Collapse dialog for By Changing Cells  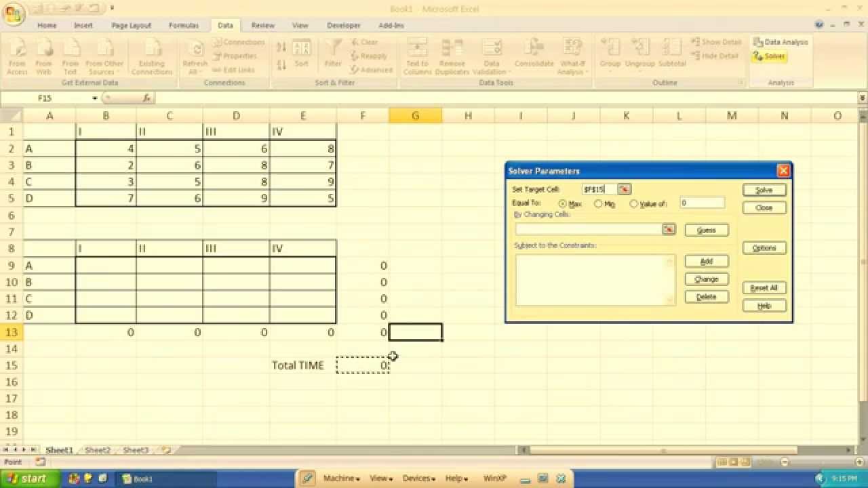click(x=669, y=230)
